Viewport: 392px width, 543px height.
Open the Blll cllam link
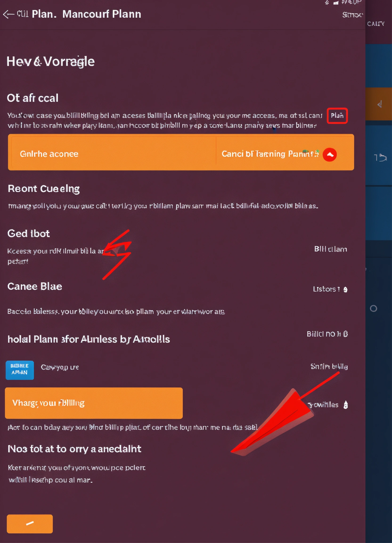point(330,249)
